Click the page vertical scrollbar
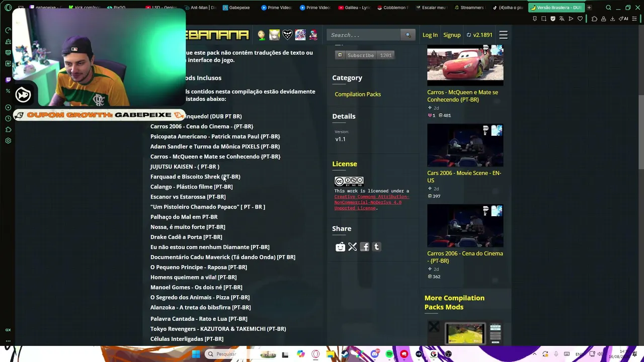The width and height of the screenshot is (644, 362). click(x=640, y=132)
